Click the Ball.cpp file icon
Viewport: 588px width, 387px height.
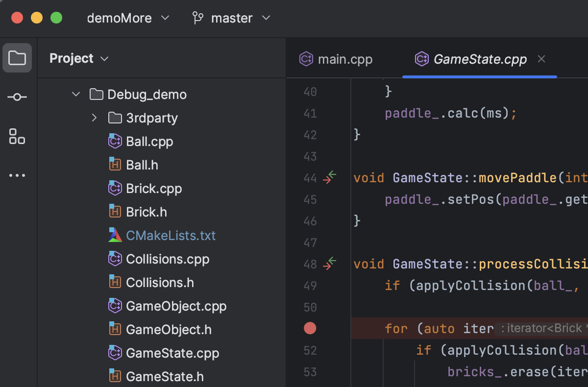coord(115,142)
